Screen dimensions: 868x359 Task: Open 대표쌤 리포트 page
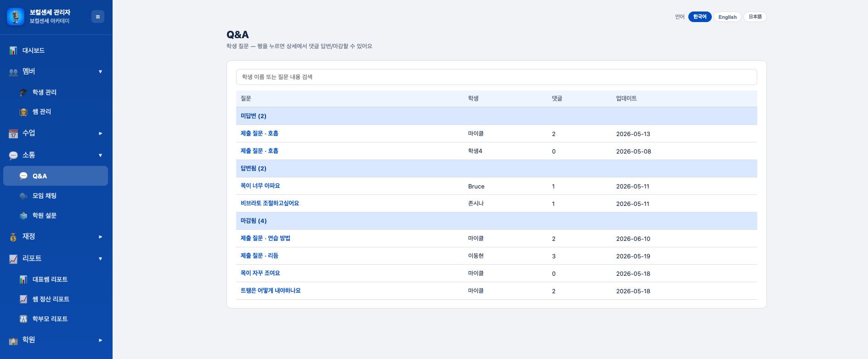click(x=56, y=279)
